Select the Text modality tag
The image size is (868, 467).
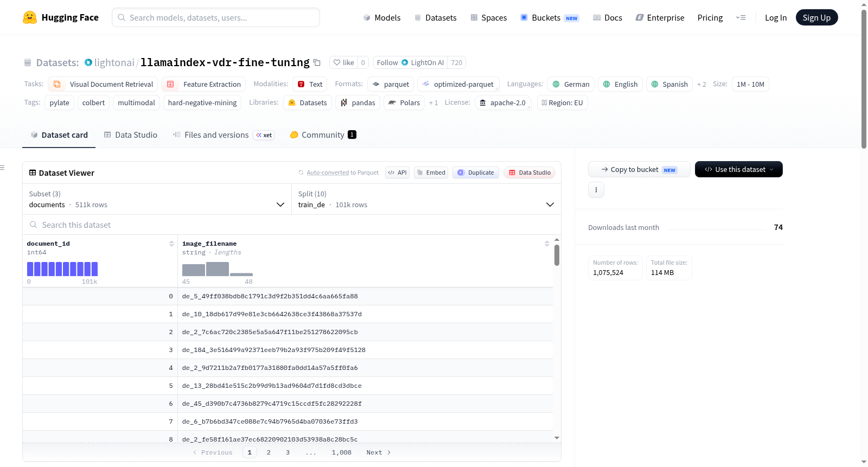pos(310,84)
